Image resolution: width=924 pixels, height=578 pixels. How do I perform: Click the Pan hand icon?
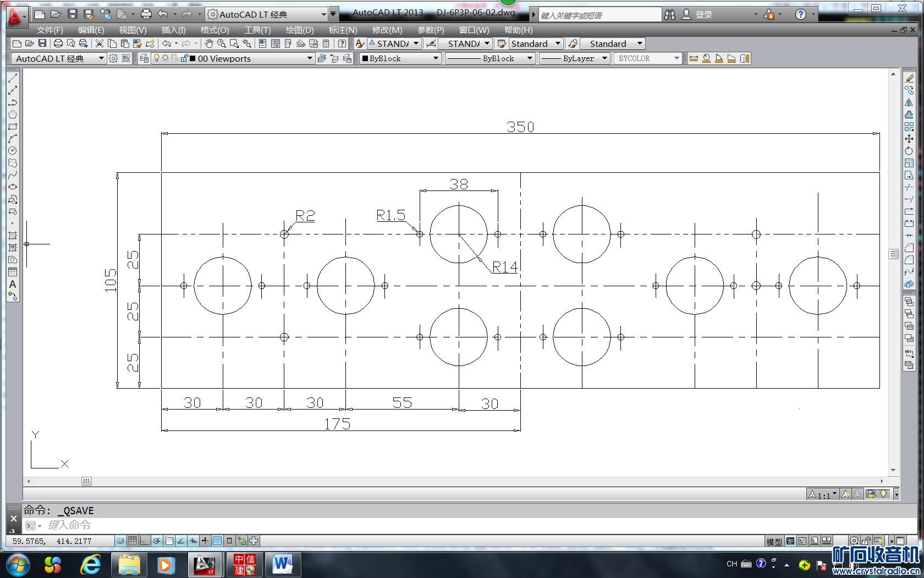pos(208,43)
